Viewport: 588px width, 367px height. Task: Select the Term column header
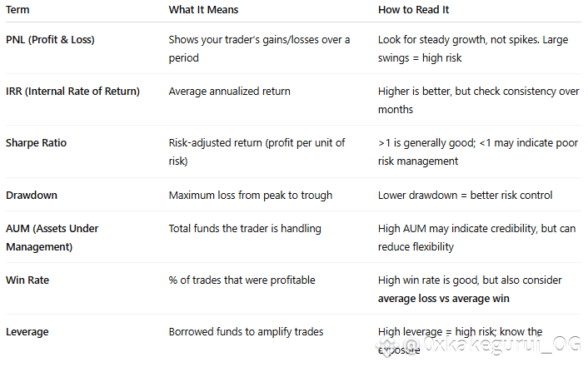tap(17, 10)
